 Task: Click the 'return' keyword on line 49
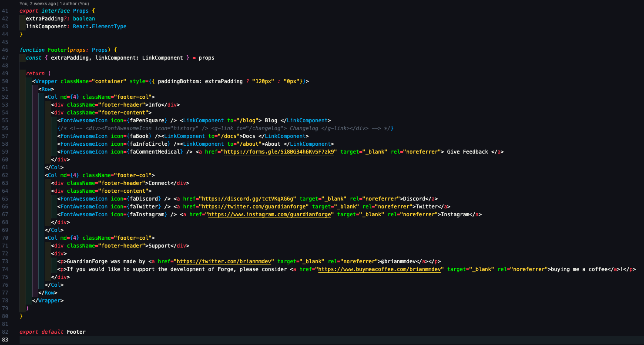coord(35,74)
